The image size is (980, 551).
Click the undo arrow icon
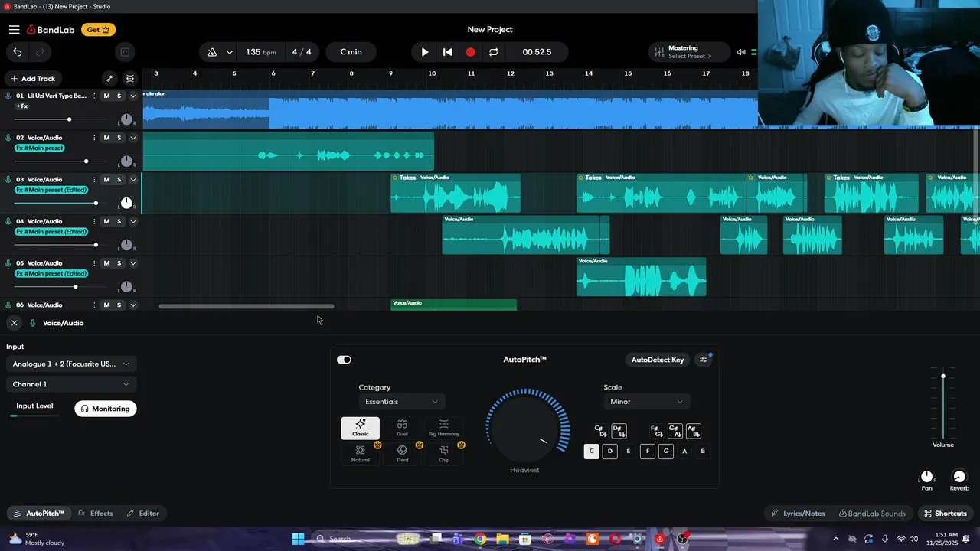click(18, 52)
